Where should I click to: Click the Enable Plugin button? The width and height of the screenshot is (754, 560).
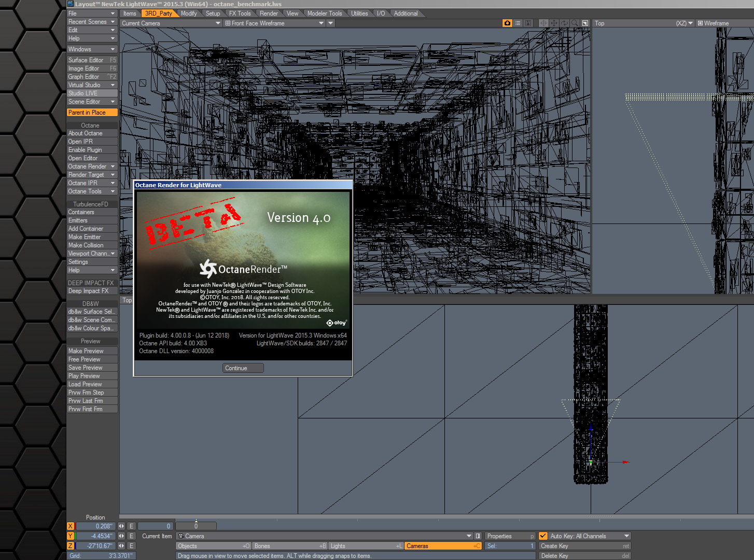pyautogui.click(x=92, y=150)
